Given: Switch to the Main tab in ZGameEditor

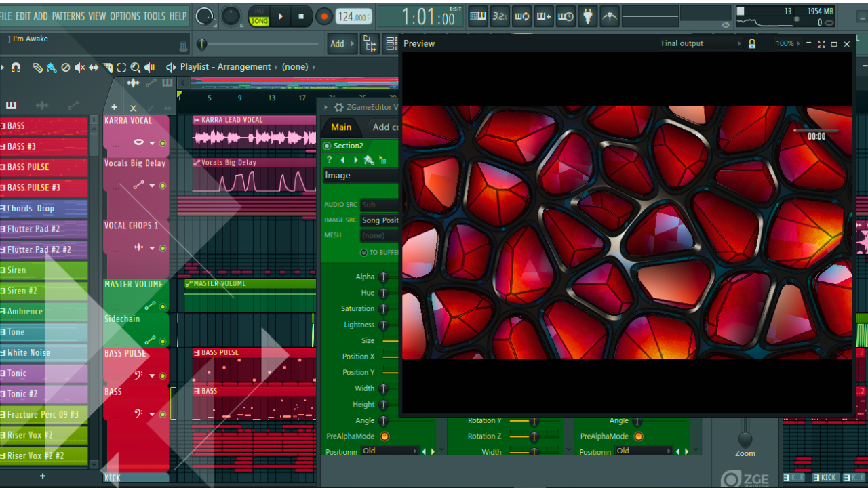Looking at the screenshot, I should [341, 127].
